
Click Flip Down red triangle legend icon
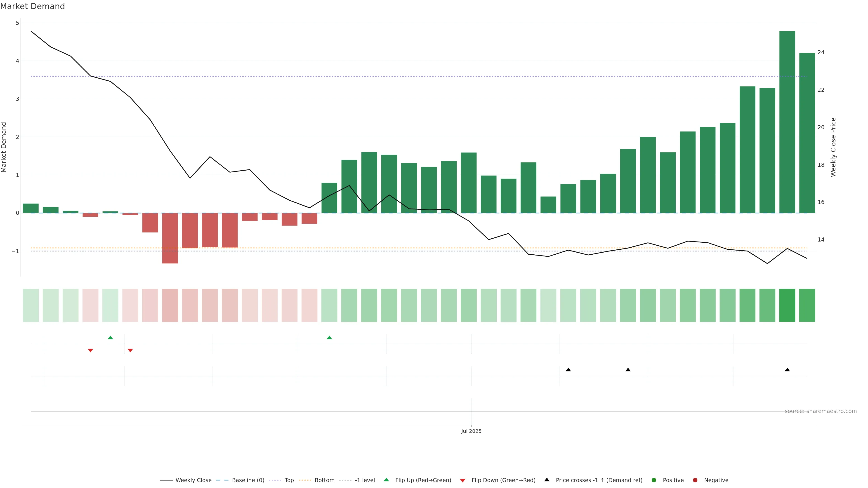click(463, 481)
